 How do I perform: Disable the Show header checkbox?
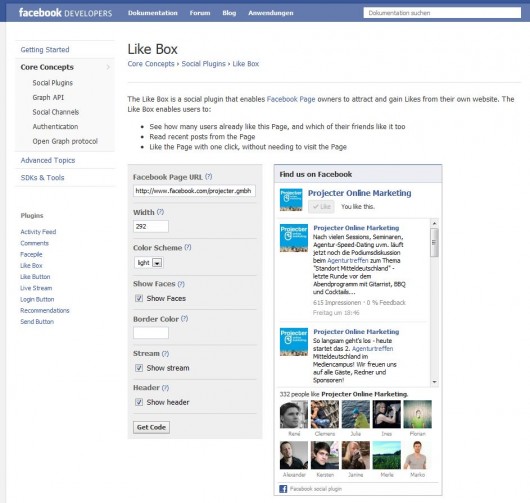coord(139,402)
